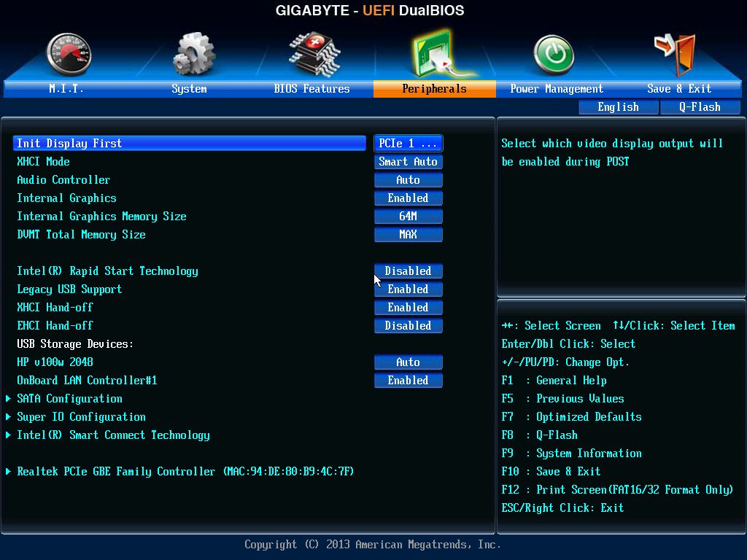Viewport: 747px width, 560px height.
Task: Toggle EHCI Hand-off Disabled value
Action: tap(409, 326)
